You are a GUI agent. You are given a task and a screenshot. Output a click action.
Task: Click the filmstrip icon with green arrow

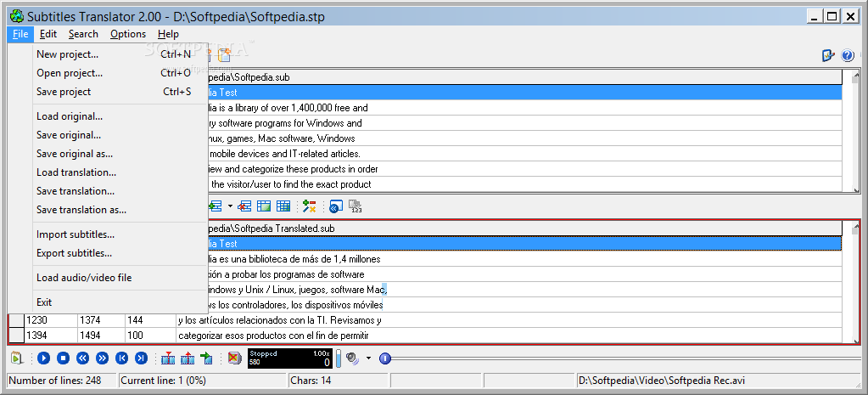pyautogui.click(x=206, y=358)
